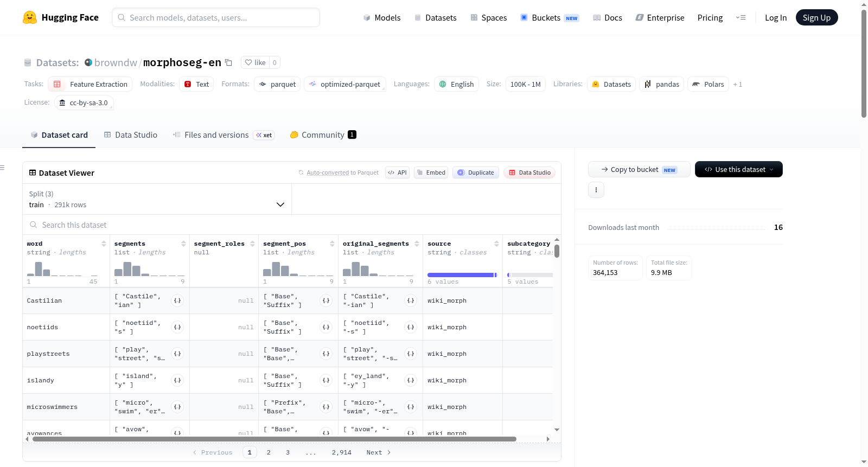Click Copy to bucket button
This screenshot has width=868, height=467.
point(639,169)
